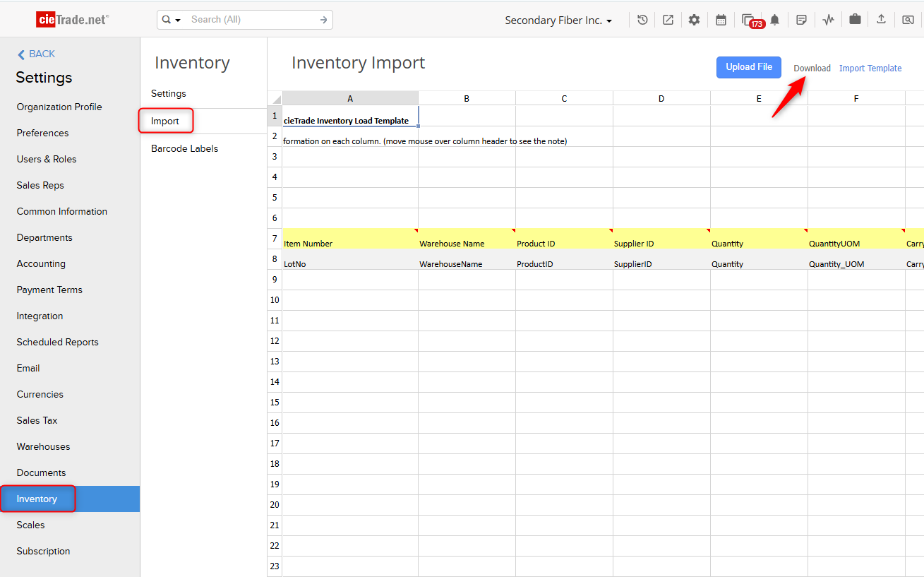Open the Secondary Fiber Inc. company dropdown
The height and width of the screenshot is (577, 924).
558,20
